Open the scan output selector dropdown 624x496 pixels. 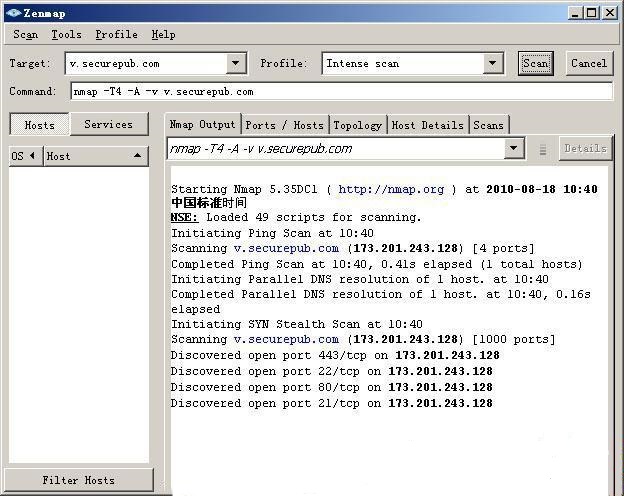click(514, 149)
